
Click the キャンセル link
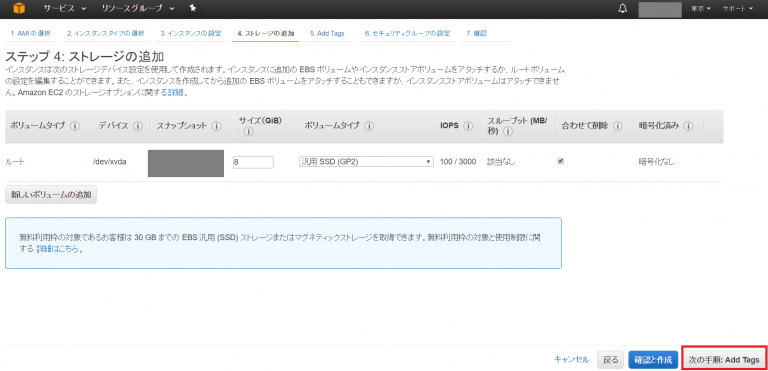(571, 359)
